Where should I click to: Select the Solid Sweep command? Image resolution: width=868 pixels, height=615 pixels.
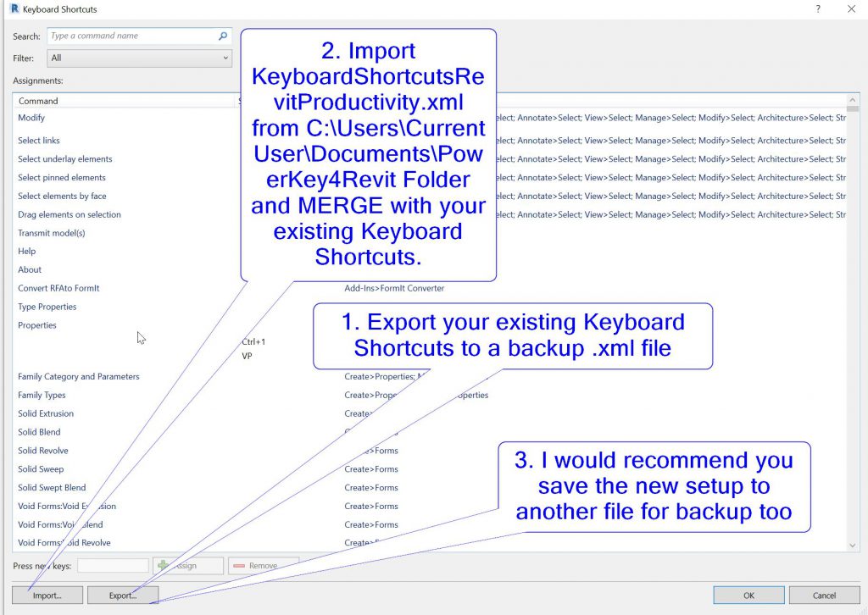coord(41,469)
